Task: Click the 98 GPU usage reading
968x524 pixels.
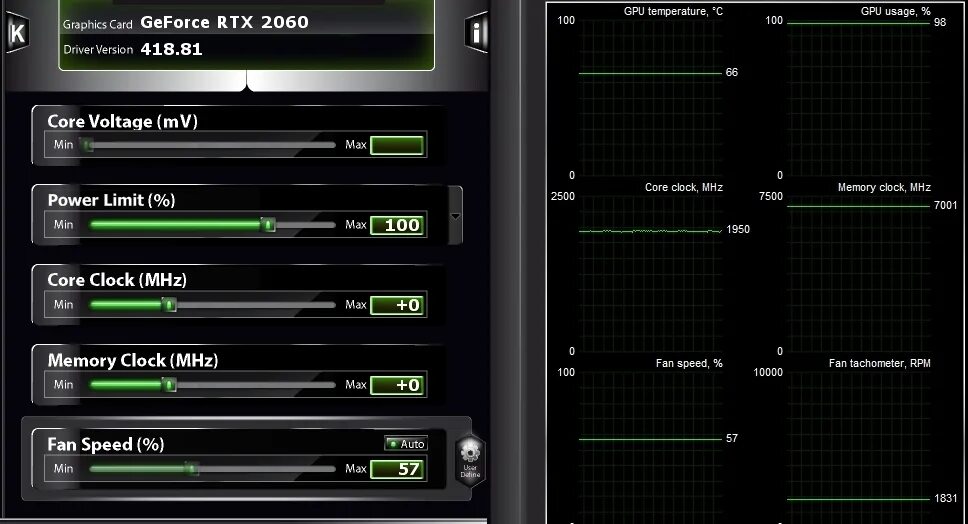Action: click(940, 22)
